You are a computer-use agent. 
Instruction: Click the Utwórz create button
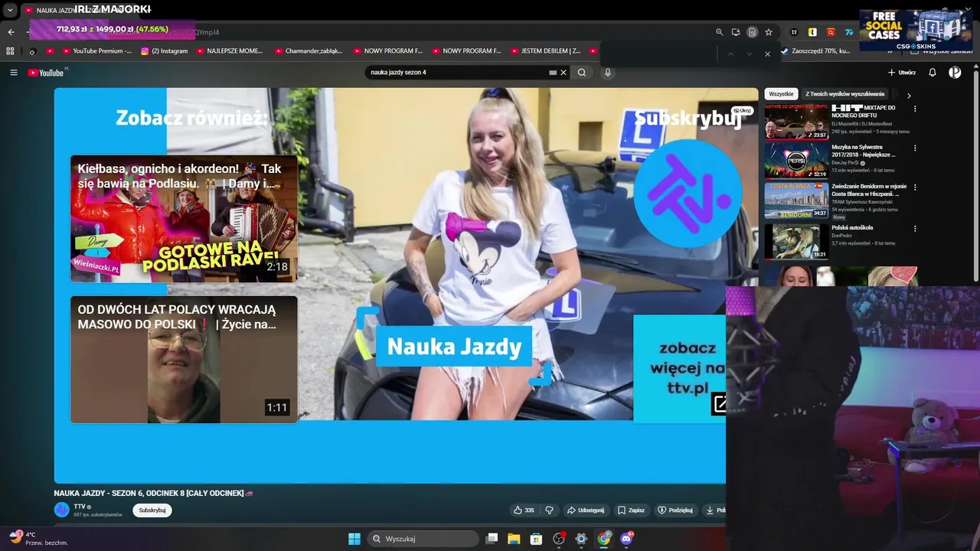902,73
